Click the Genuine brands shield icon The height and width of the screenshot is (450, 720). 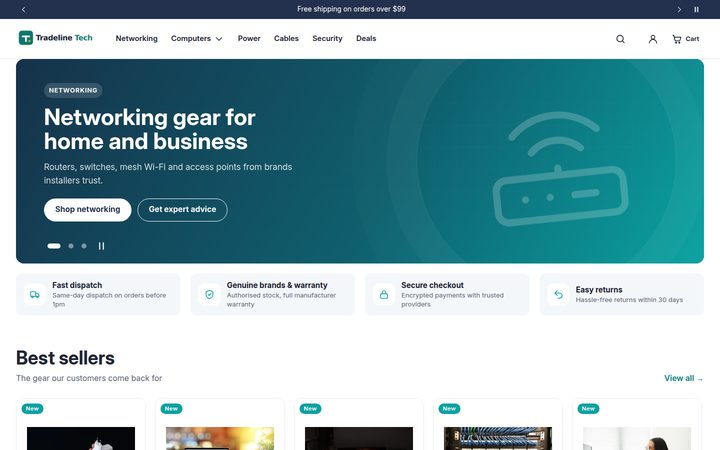[x=209, y=295]
